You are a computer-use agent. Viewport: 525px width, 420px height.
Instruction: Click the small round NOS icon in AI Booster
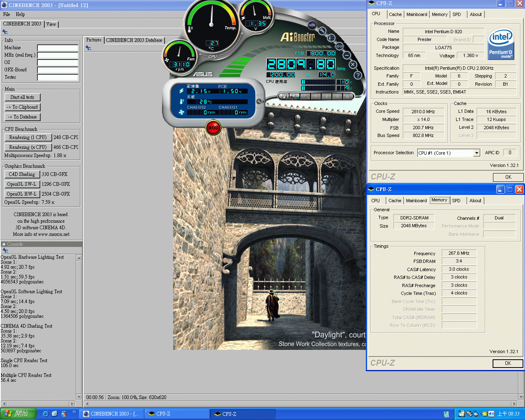click(x=312, y=25)
